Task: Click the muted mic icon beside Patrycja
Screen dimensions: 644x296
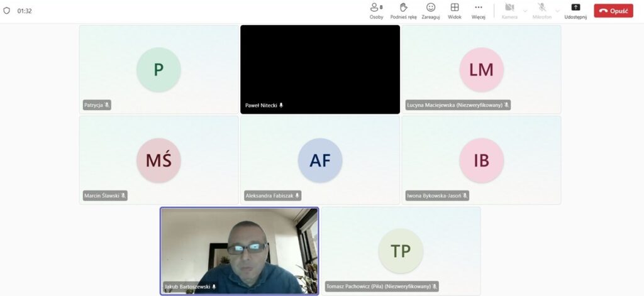Action: (x=107, y=105)
